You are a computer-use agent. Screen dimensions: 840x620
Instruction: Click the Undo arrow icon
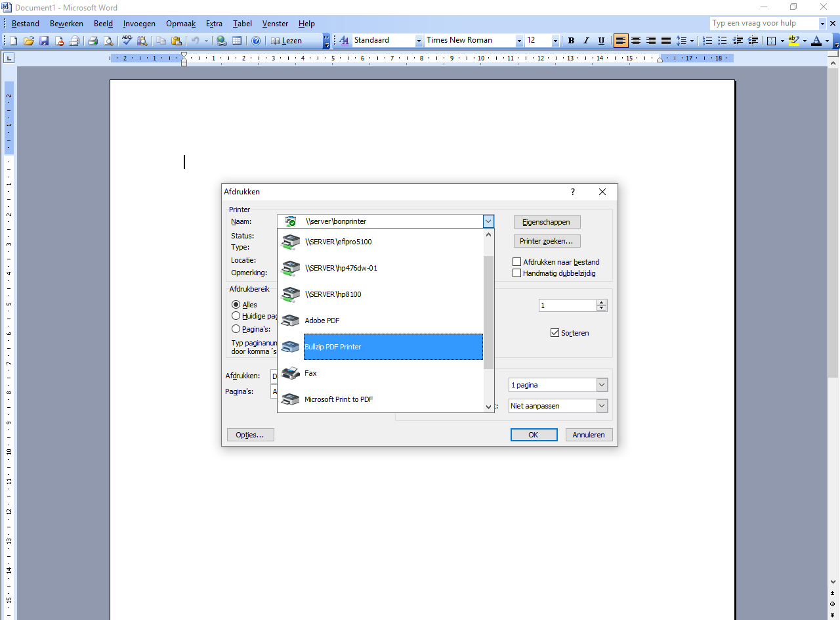pyautogui.click(x=195, y=41)
